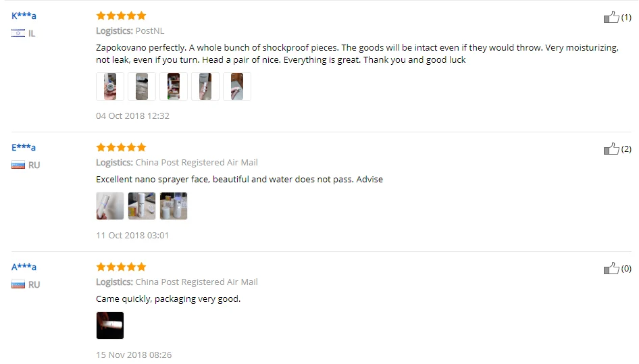View first photo in E***a's review
The width and height of the screenshot is (639, 364).
click(110, 206)
